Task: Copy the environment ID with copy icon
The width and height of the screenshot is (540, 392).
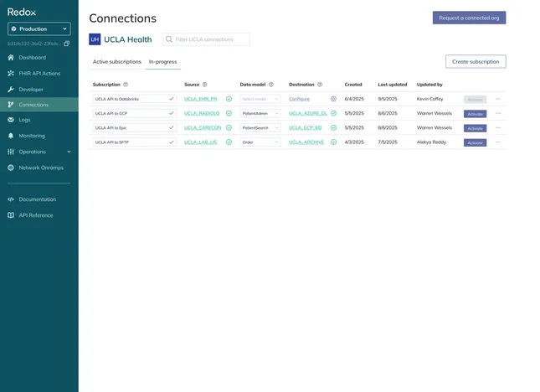Action: click(x=67, y=44)
